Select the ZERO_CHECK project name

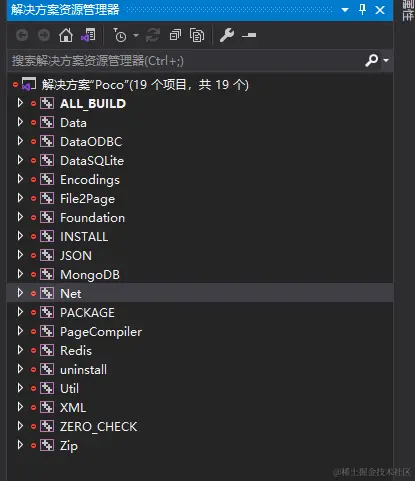[x=99, y=427]
